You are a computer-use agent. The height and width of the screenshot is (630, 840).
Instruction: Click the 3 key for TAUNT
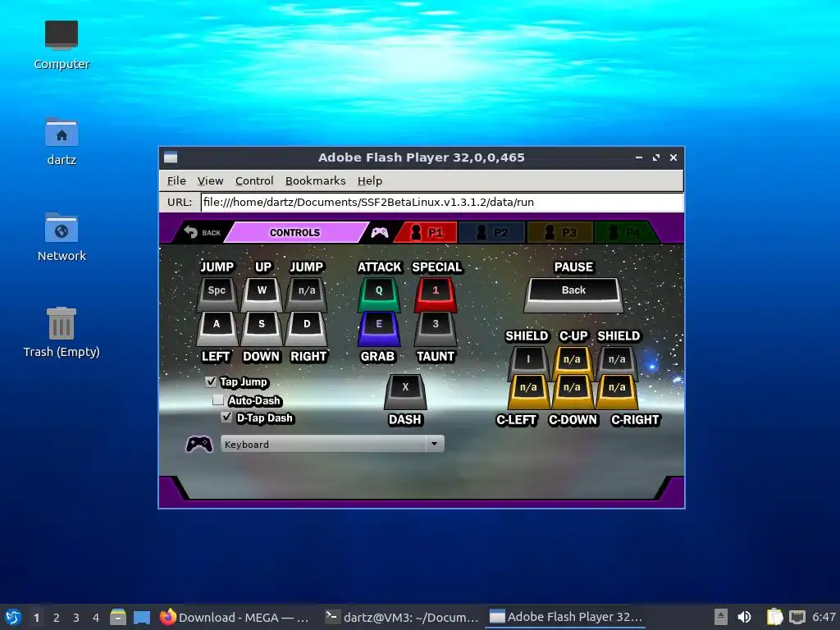click(x=436, y=328)
